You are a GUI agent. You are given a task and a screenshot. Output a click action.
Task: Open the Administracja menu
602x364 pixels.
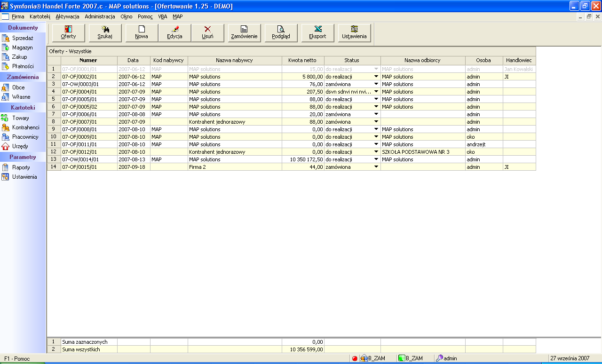(x=100, y=16)
